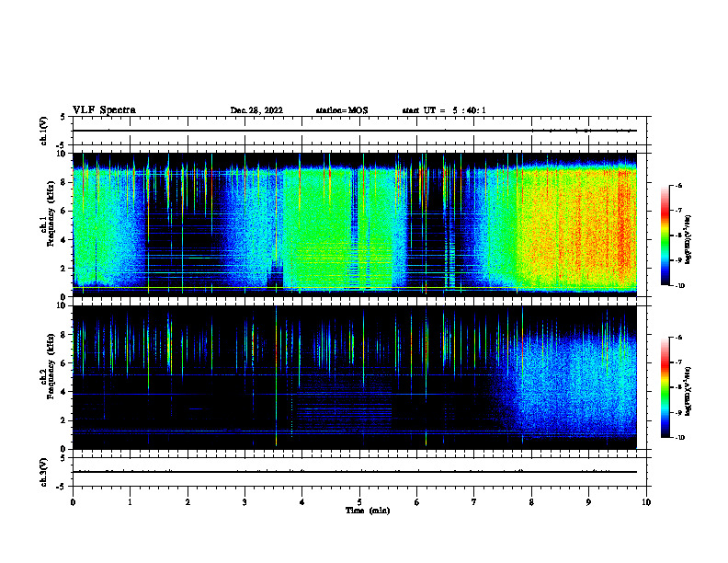Click the ch.1 voltage waveform trace

[x=355, y=131]
